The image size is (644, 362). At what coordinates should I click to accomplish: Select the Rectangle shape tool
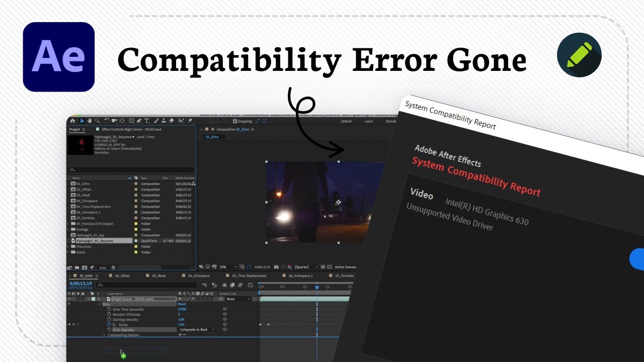[131, 121]
